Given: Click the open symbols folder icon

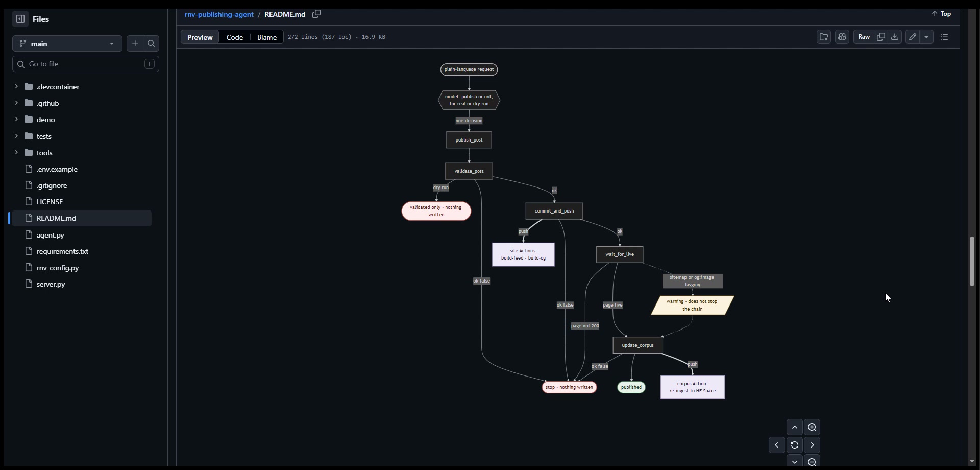Looking at the screenshot, I should (824, 37).
